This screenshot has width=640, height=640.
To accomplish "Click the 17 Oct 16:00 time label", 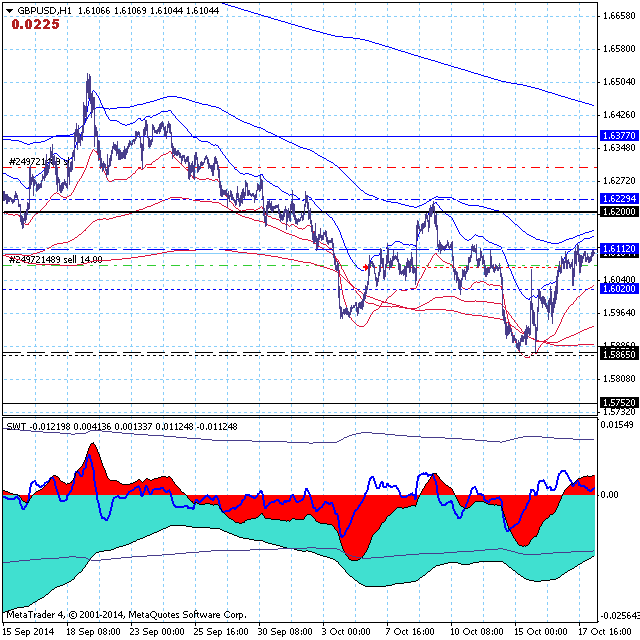I will (x=604, y=631).
